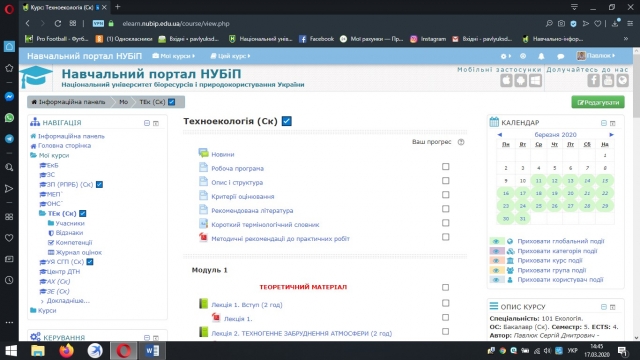
Task: Open Opera sidebar history clock icon
Action: [x=9, y=280]
